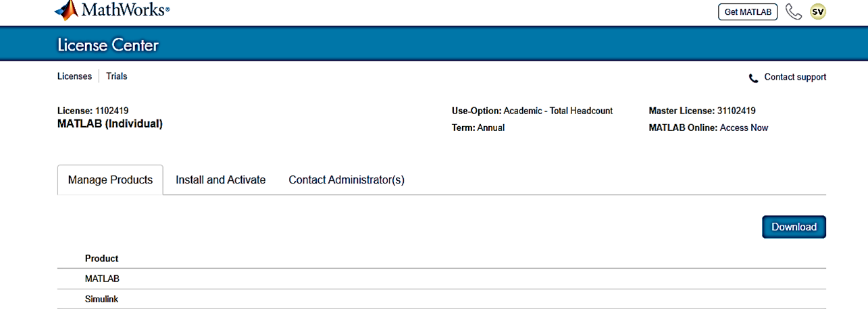Image resolution: width=868 pixels, height=309 pixels.
Task: Click the License number 1102419
Action: (x=111, y=111)
